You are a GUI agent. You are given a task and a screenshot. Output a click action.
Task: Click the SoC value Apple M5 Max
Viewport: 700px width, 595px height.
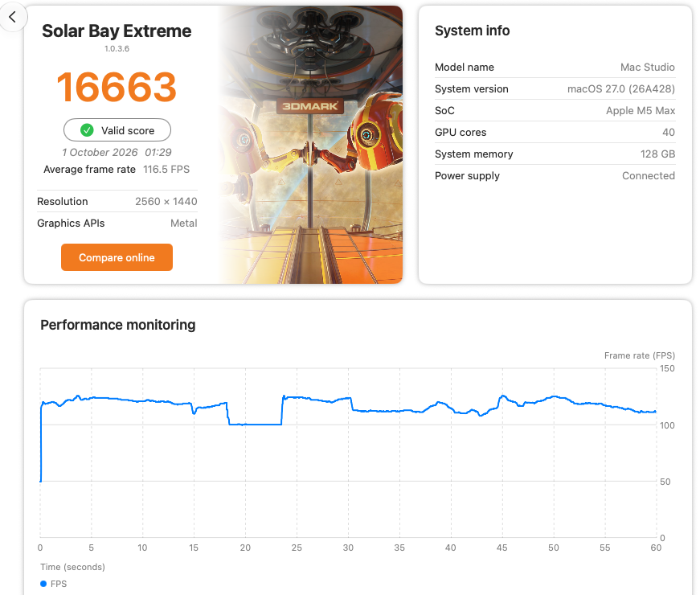pos(641,110)
